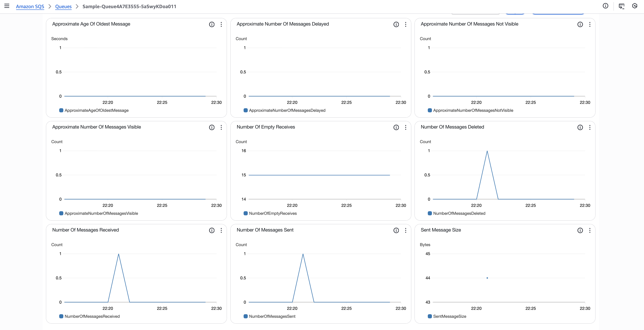Click the top-right page info panel icon
644x330 pixels.
[x=605, y=6]
